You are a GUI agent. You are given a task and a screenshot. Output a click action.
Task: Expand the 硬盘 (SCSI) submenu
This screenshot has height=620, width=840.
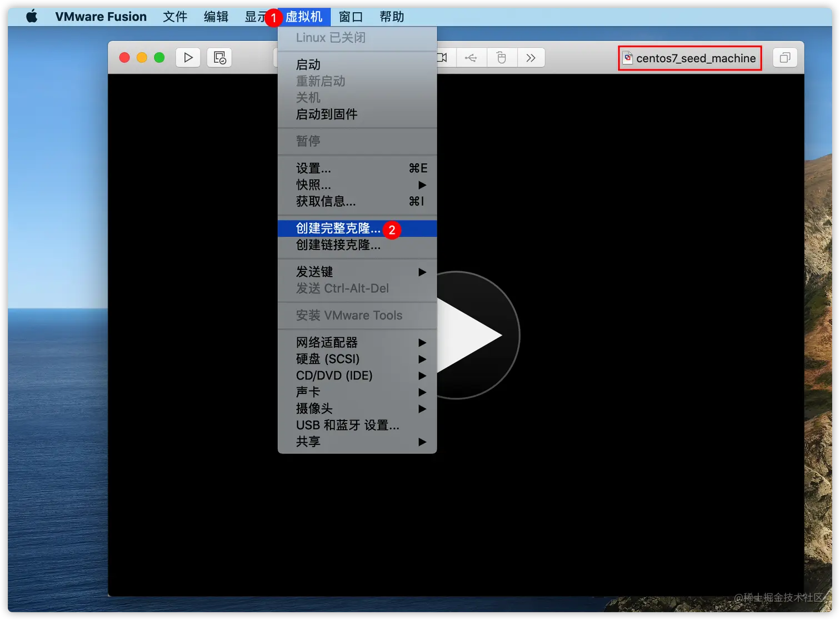(x=357, y=359)
